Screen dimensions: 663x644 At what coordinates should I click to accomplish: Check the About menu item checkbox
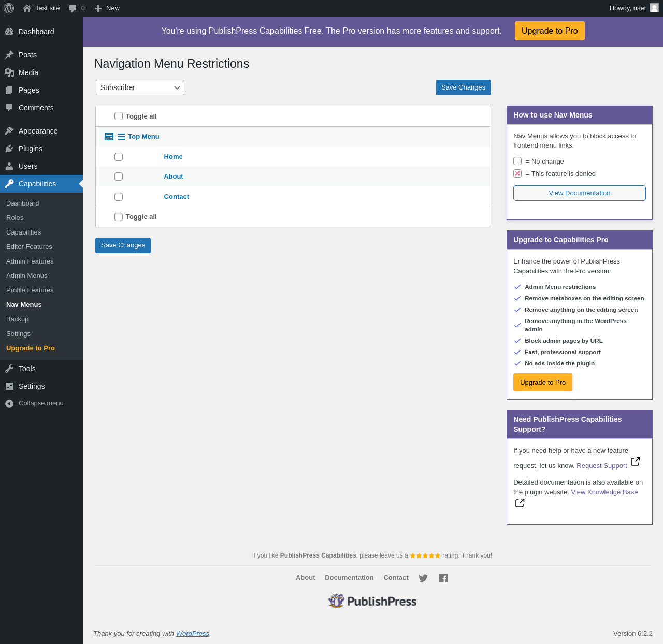coord(119,177)
